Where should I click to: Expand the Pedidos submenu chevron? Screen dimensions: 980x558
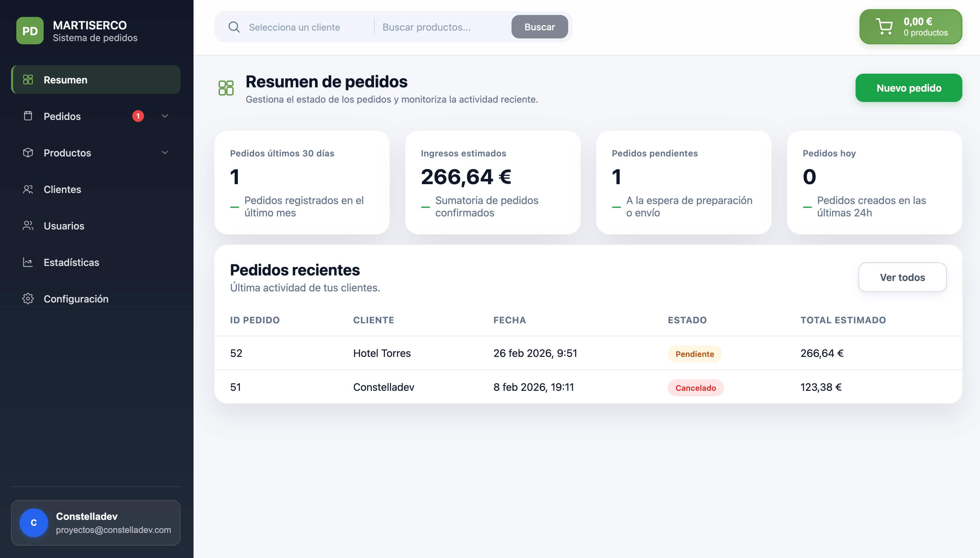[165, 116]
